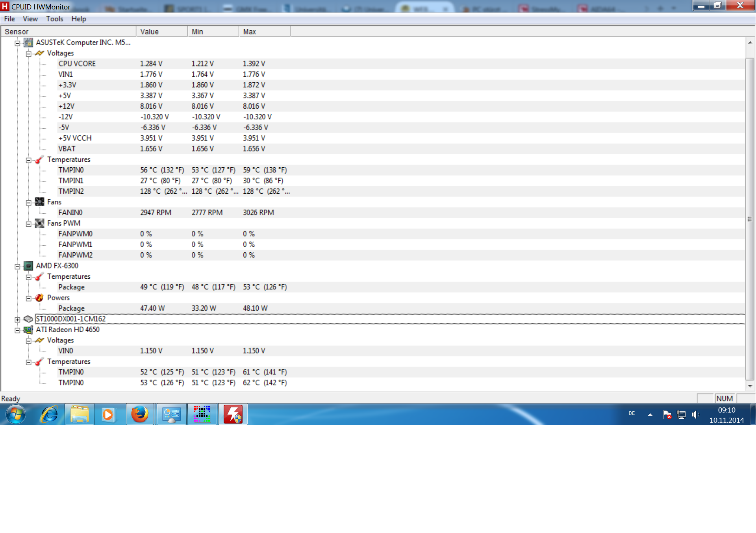Click the Fans PWM fan icon
Image resolution: width=756 pixels, height=533 pixels.
click(x=39, y=223)
